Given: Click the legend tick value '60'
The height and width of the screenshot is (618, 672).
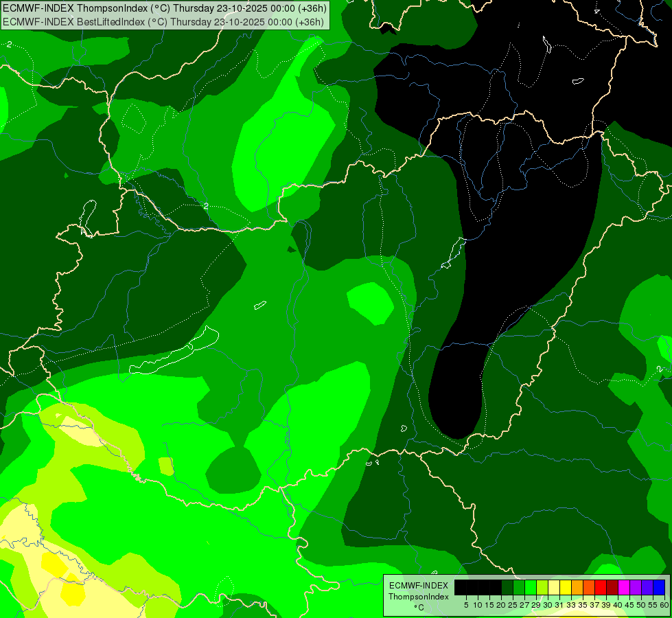Looking at the screenshot, I should coord(664,605).
